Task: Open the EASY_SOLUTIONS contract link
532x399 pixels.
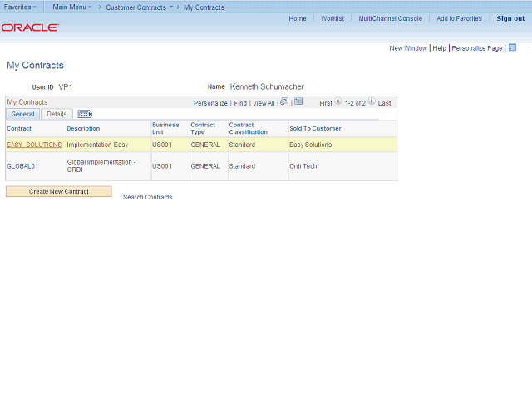Action: coord(34,145)
